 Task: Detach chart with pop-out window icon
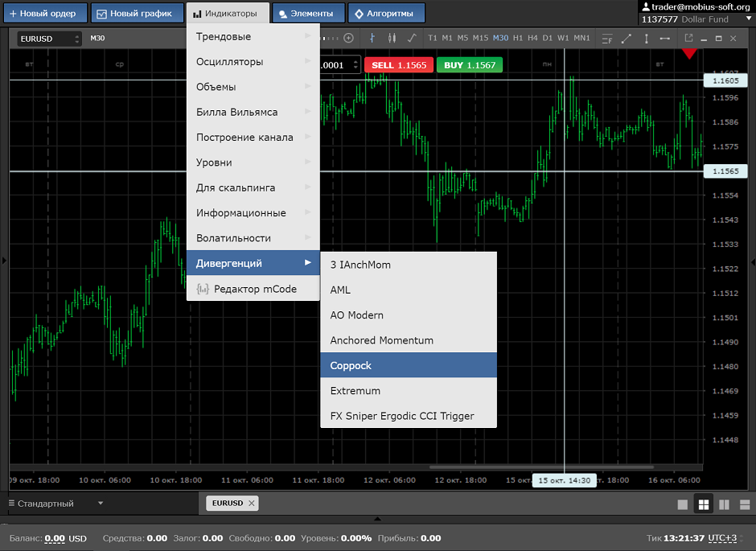[688, 38]
